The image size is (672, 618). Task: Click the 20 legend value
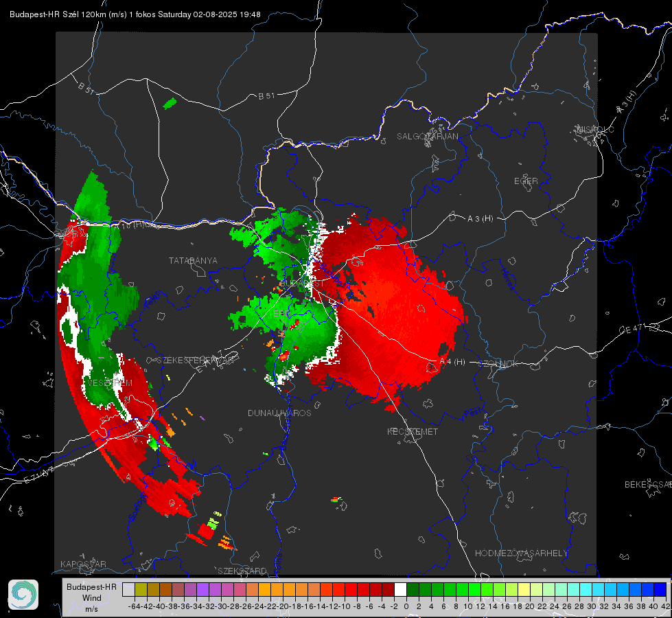coord(530,606)
